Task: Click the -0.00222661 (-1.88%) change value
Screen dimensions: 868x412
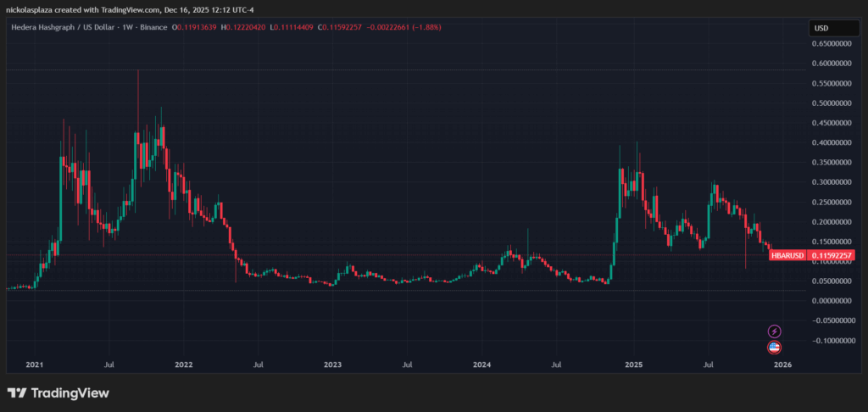Action: [x=404, y=28]
